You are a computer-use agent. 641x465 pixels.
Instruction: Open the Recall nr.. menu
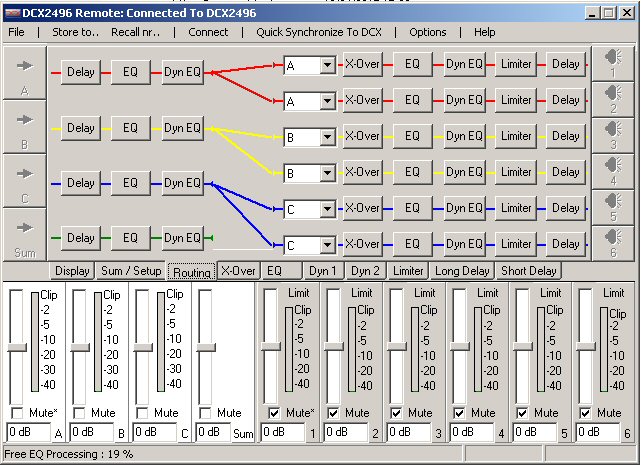pyautogui.click(x=136, y=32)
